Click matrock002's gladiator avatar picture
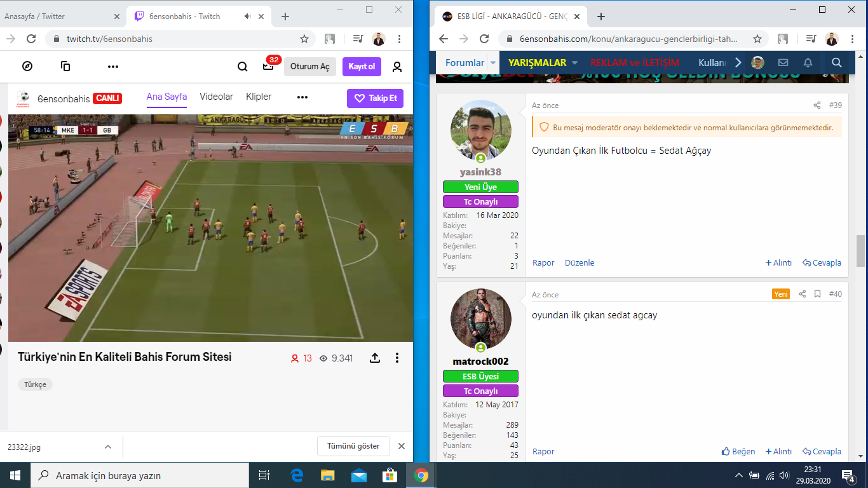Image resolution: width=868 pixels, height=488 pixels. [x=480, y=319]
